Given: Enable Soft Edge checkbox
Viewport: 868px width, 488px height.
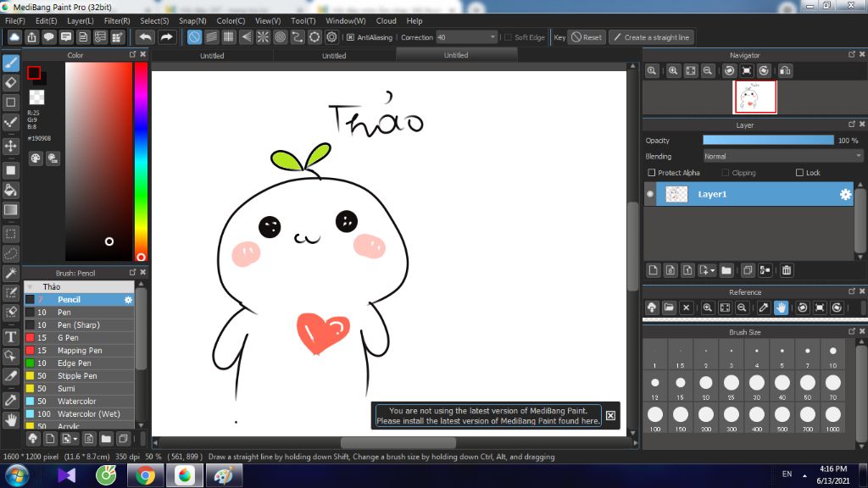Looking at the screenshot, I should pyautogui.click(x=509, y=37).
